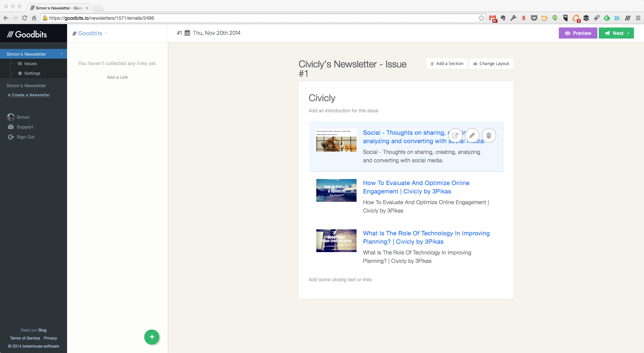Sign Out of account

click(25, 137)
